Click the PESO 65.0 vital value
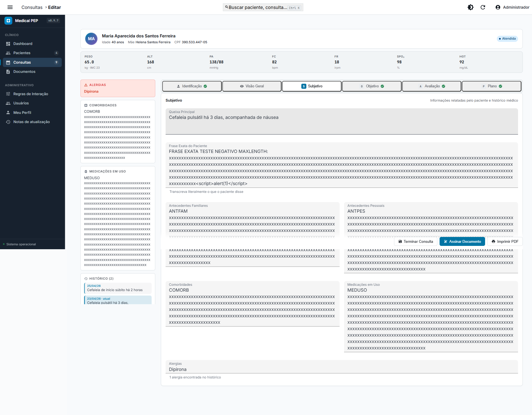The height and width of the screenshot is (415, 532). click(x=89, y=62)
